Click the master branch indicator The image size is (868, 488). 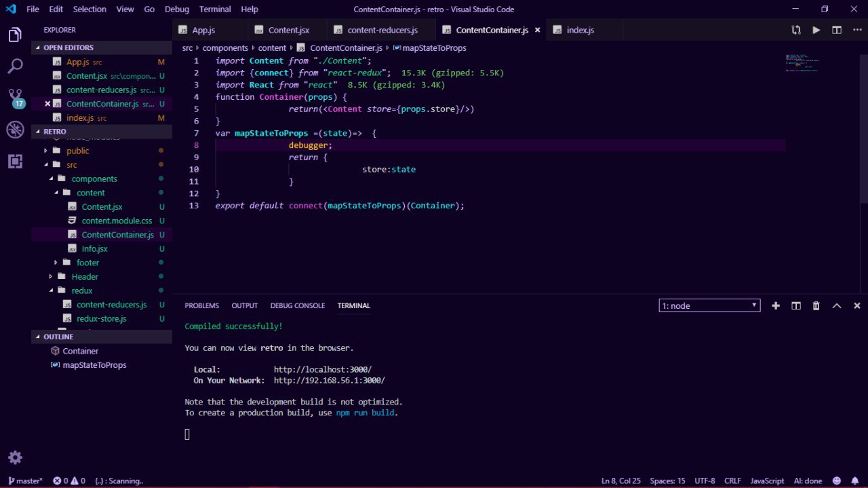coord(25,481)
